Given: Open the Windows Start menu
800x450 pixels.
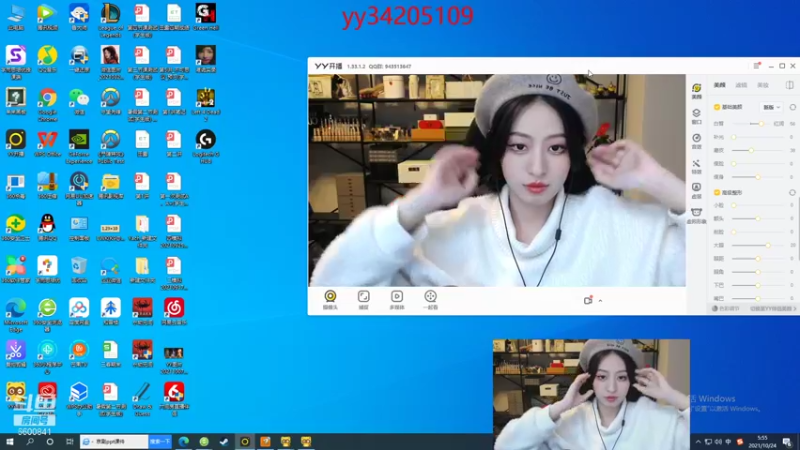Looking at the screenshot, I should [x=10, y=441].
